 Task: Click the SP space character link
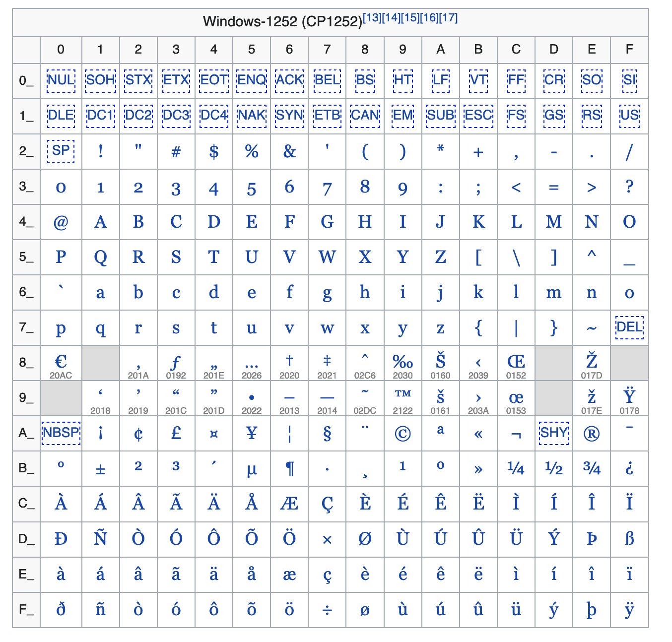pos(61,151)
